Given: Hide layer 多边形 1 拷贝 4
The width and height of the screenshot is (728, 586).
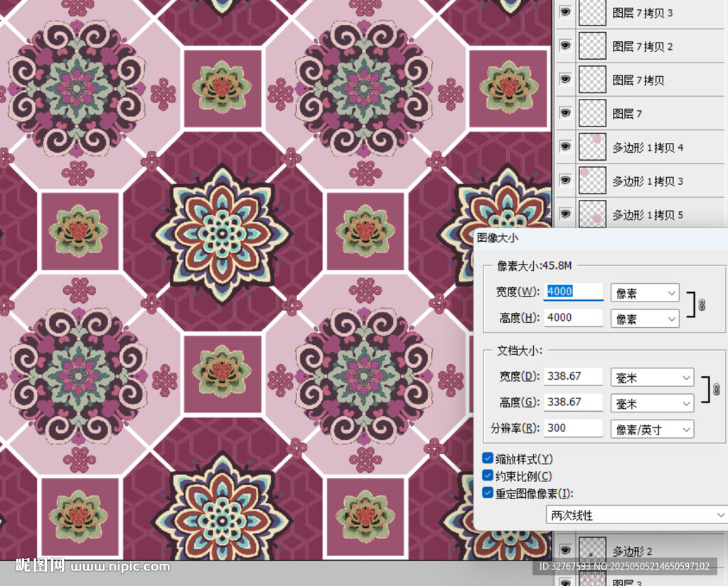Looking at the screenshot, I should pos(565,146).
